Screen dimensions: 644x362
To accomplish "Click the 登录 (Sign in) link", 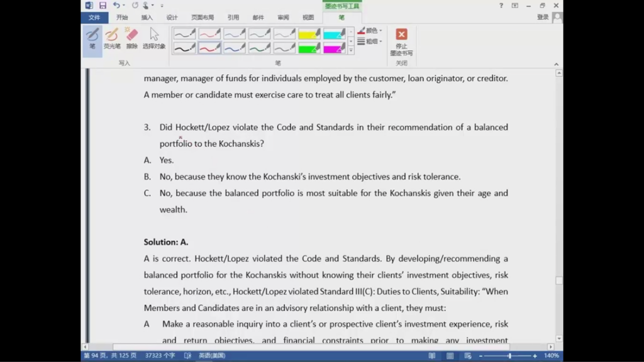I will click(543, 18).
